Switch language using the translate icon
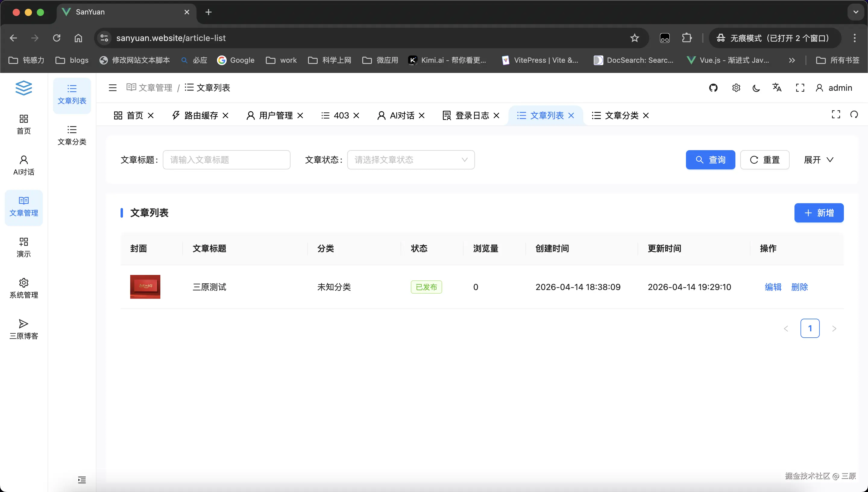This screenshot has height=492, width=868. 777,87
